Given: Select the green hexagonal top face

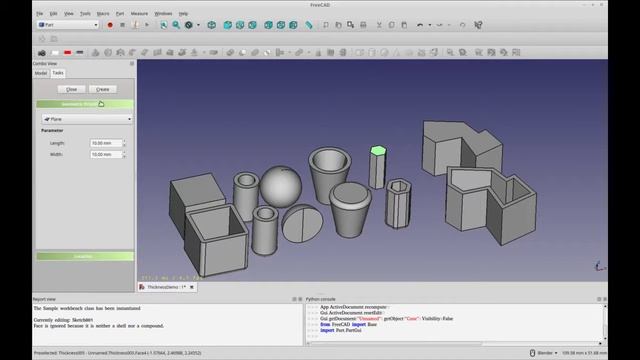Looking at the screenshot, I should pyautogui.click(x=378, y=151).
